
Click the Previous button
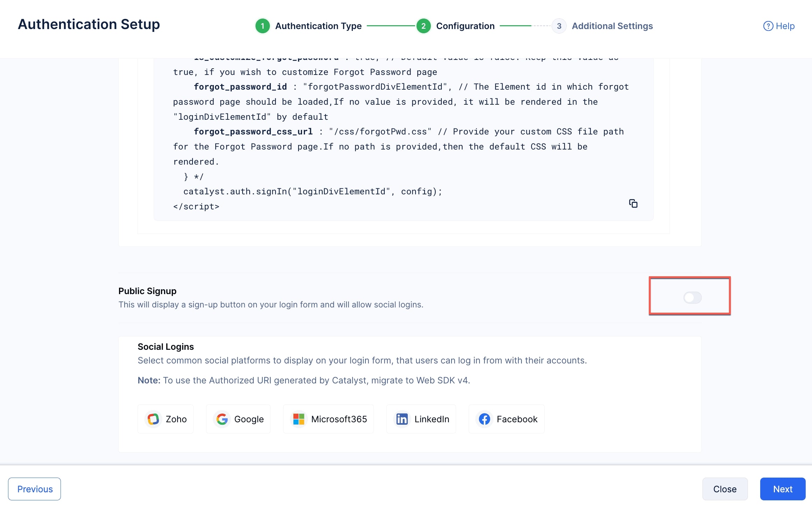[34, 488]
